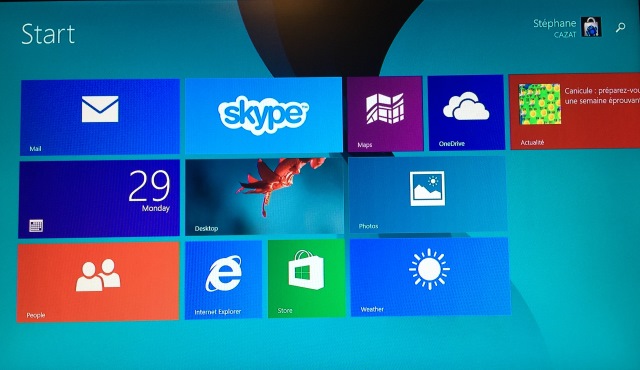Click the Internet Explorer label text

tap(218, 312)
